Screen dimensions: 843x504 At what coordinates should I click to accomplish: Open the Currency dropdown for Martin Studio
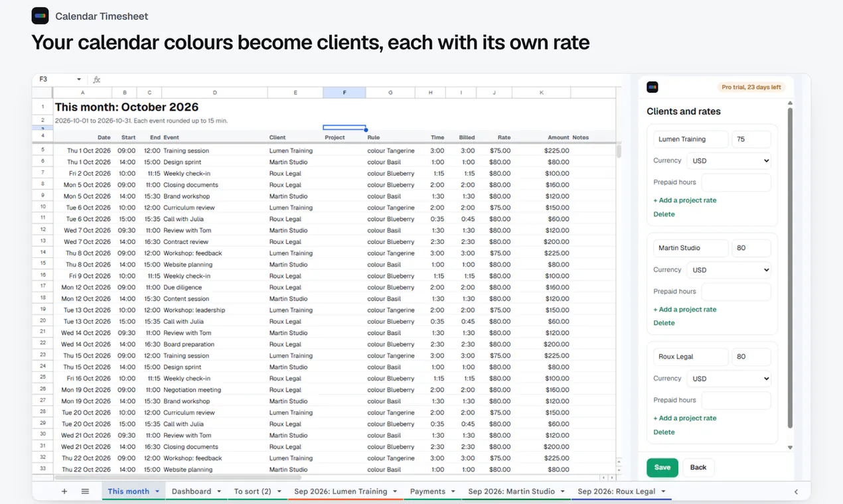click(729, 270)
